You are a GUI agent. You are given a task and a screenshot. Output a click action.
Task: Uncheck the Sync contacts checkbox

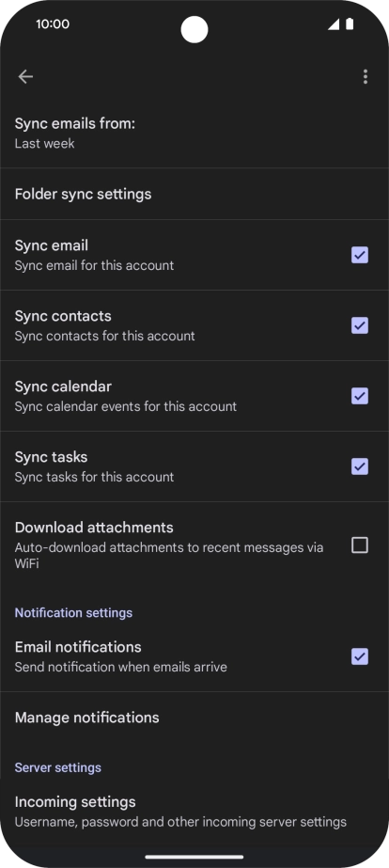pos(360,325)
